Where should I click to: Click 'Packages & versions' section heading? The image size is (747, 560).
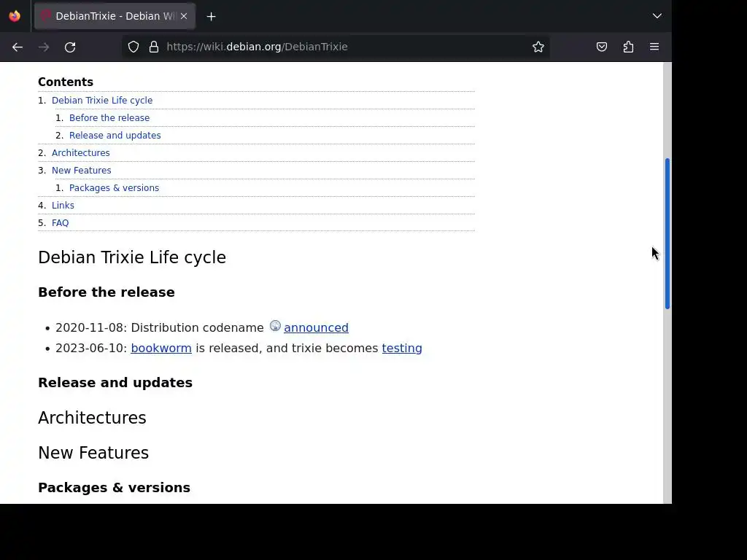click(114, 488)
